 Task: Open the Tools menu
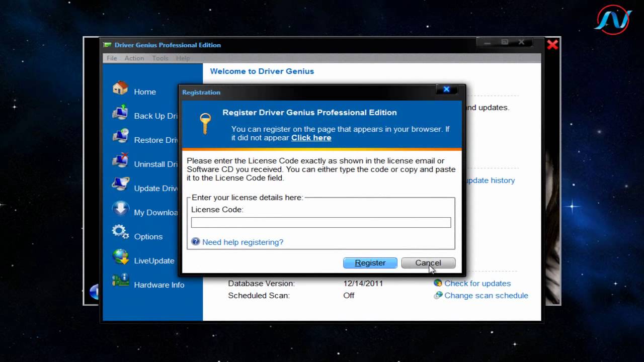click(160, 58)
